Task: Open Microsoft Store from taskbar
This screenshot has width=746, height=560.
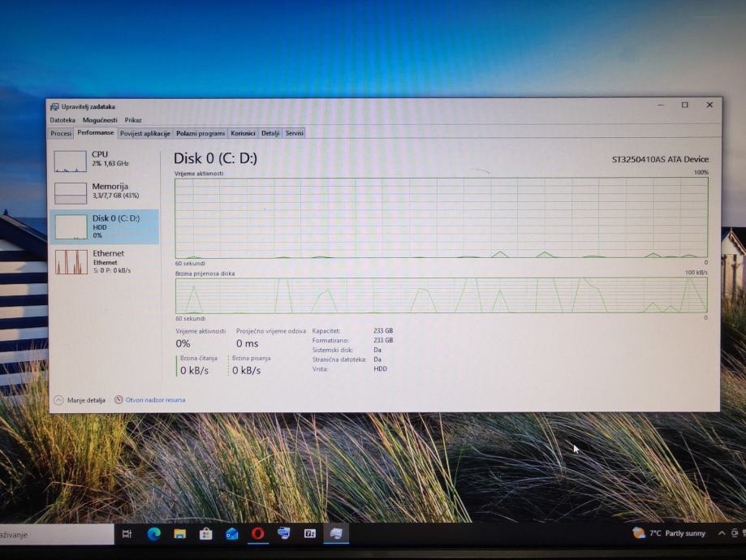Action: coord(205,534)
